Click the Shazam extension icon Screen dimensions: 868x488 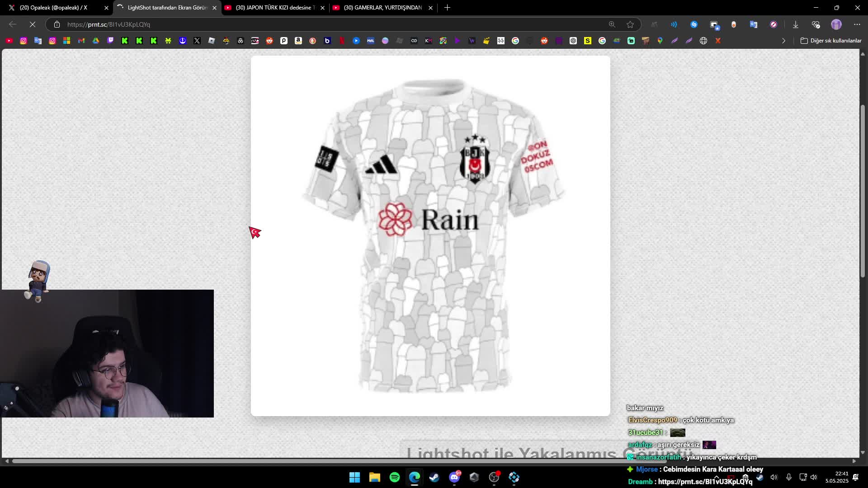tap(694, 24)
